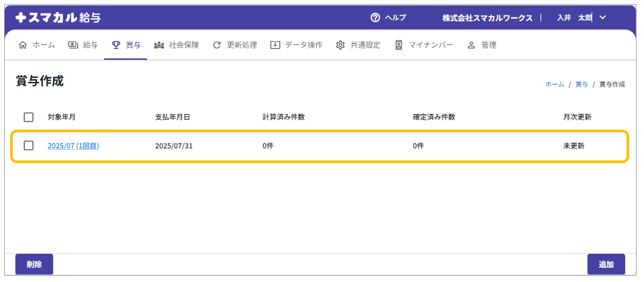Click the trophy icon for 賞与

point(116,45)
